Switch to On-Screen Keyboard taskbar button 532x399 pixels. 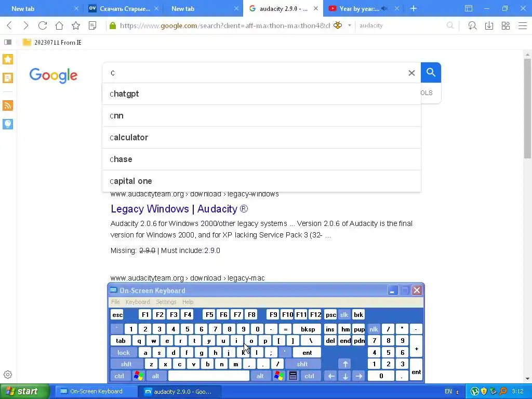tap(96, 391)
